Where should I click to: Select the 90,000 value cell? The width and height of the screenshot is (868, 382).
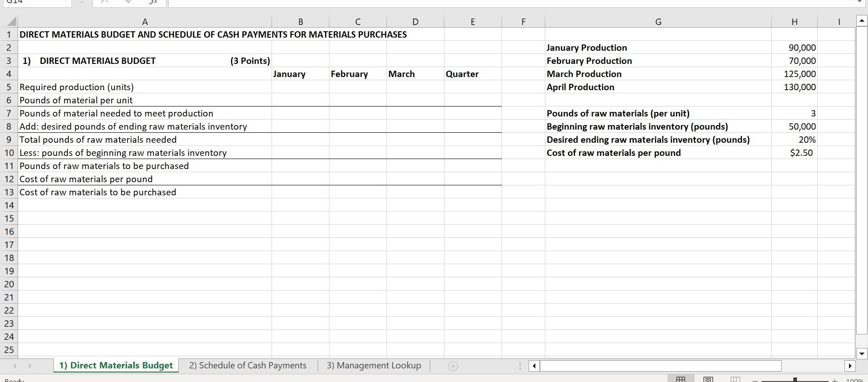[795, 48]
